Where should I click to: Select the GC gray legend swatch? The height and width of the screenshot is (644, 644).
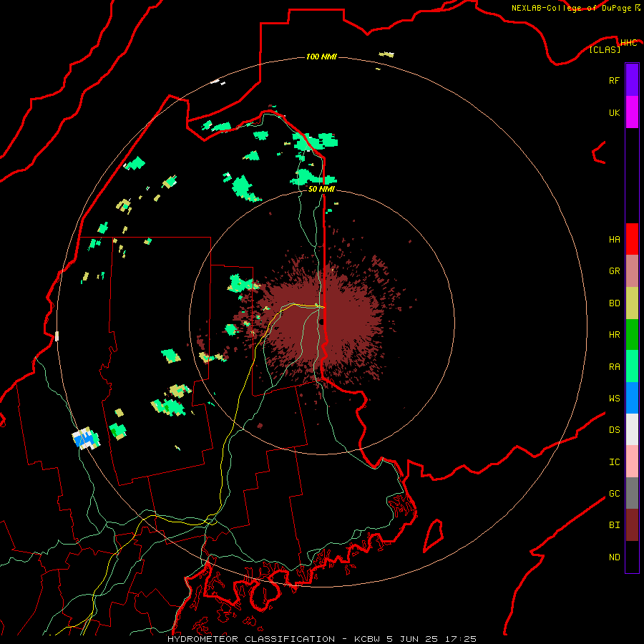tap(632, 493)
